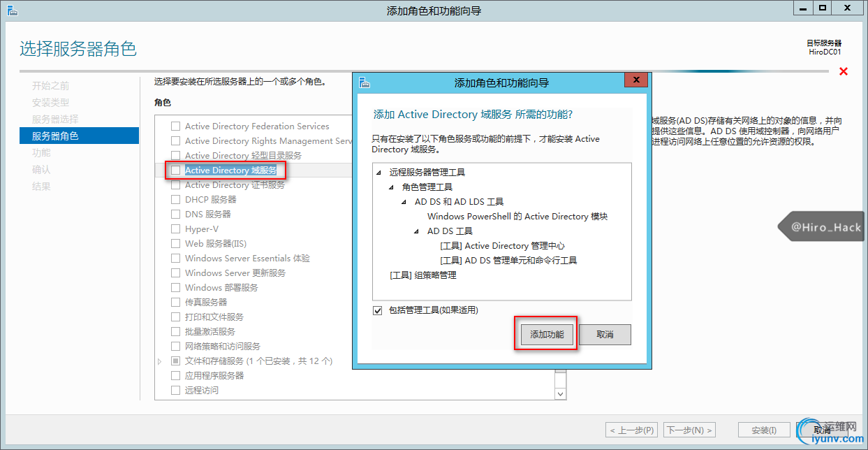Tick the 远程访问 checkbox
Screen dimensions: 868x450
pos(176,391)
